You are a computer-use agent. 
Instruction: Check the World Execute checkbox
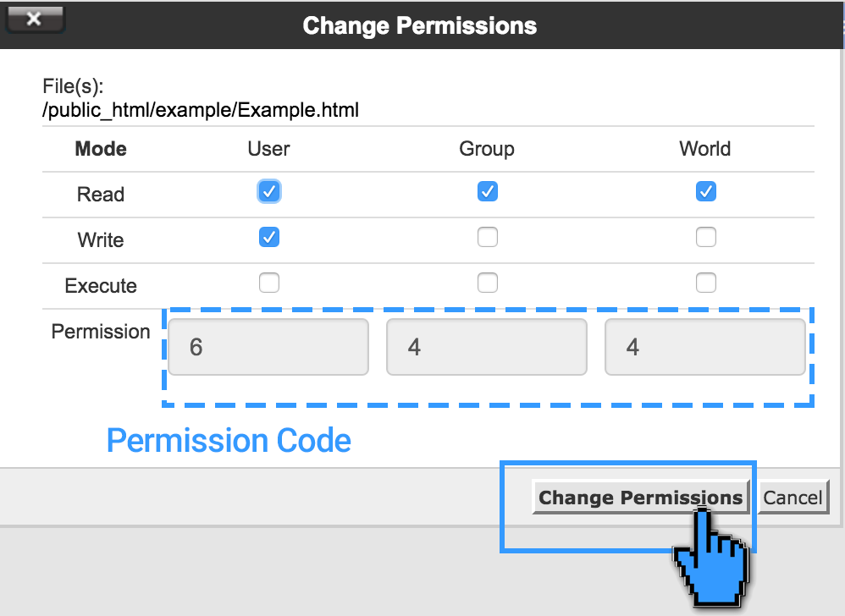(705, 283)
